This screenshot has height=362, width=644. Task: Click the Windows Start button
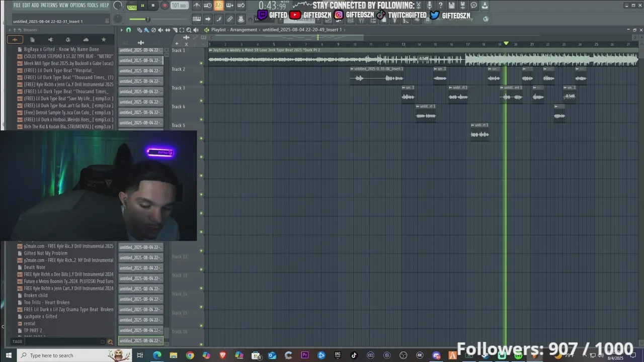click(9, 355)
